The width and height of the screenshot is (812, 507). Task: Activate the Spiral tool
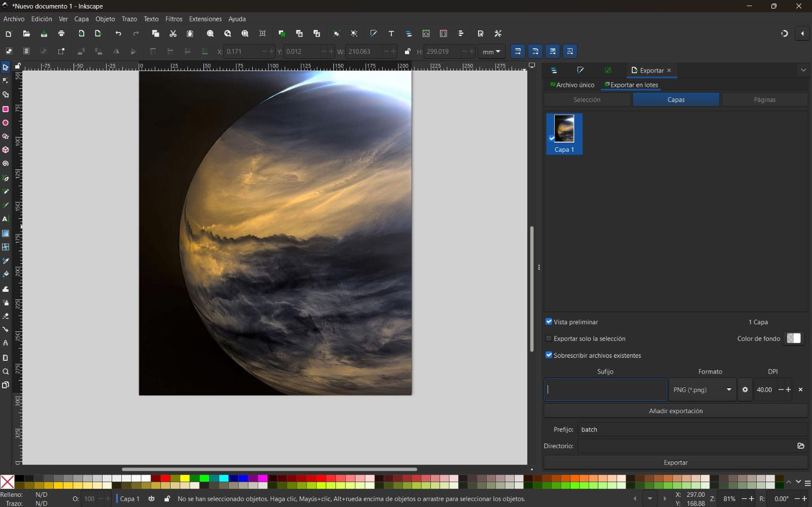coord(6,164)
